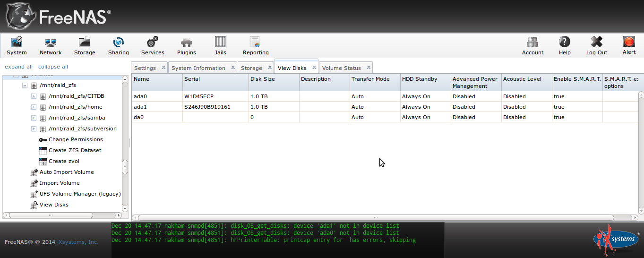Click the tree panel vertical scrollbar thumb
Image resolution: width=644 pixels, height=258 pixels.
(125, 167)
